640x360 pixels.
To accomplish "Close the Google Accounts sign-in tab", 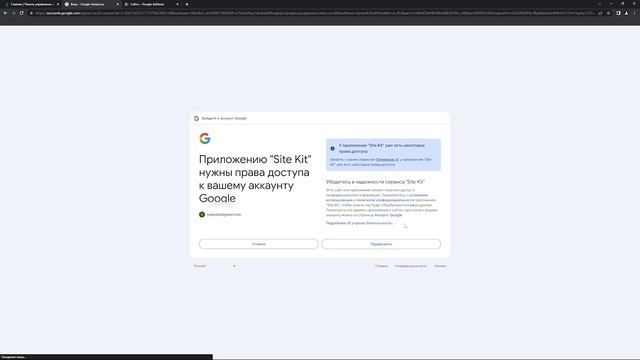I will (118, 4).
